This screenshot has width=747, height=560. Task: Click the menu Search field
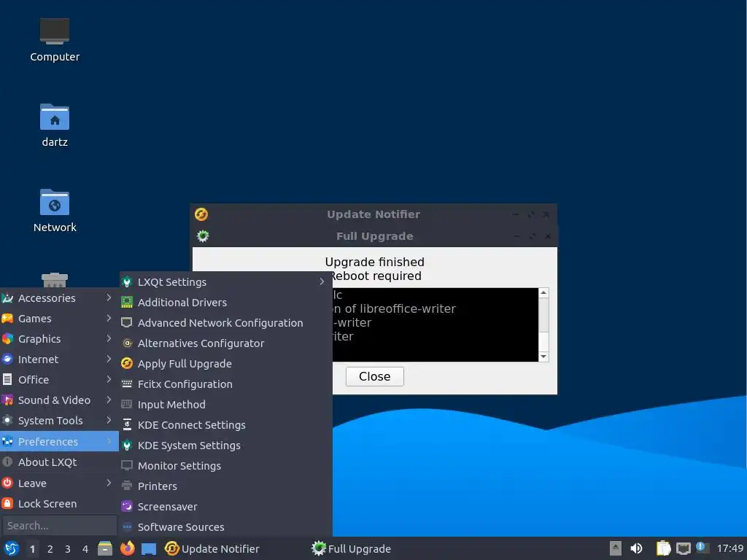[x=59, y=526]
